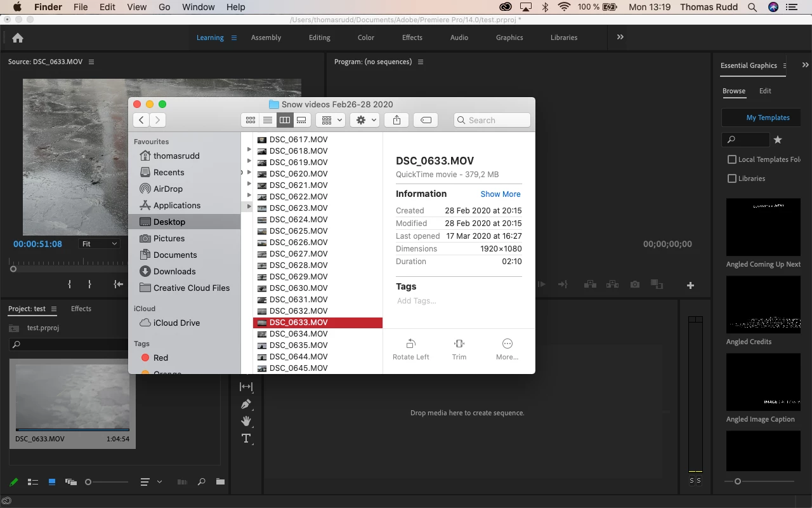This screenshot has width=812, height=508.
Task: Click Finder Edit Tags button
Action: coord(426,120)
